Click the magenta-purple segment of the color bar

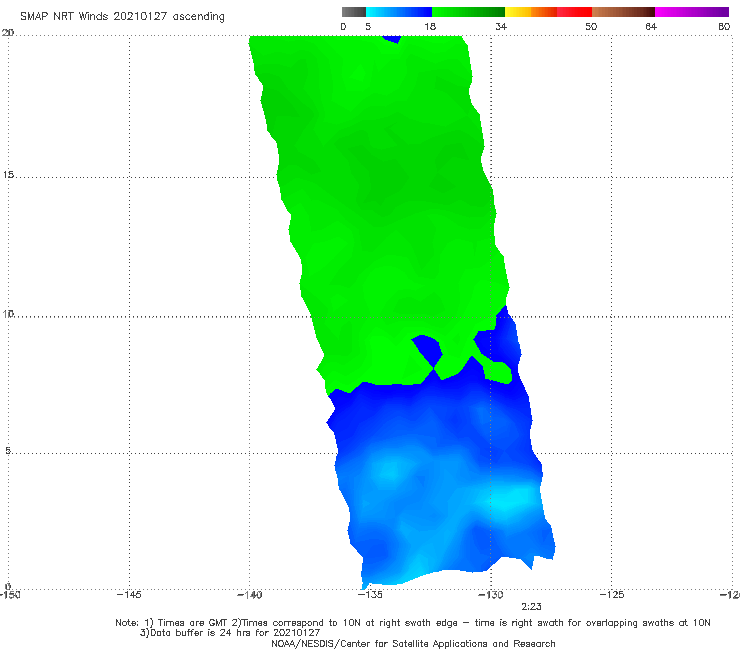tap(692, 12)
